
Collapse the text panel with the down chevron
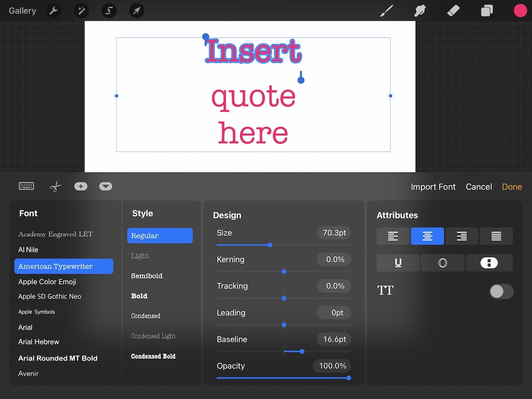pos(106,186)
